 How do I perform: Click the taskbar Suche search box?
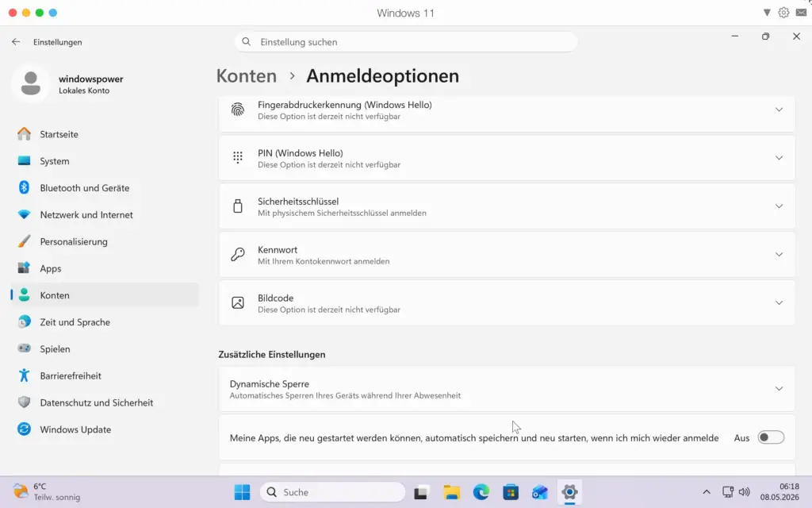[x=332, y=492]
